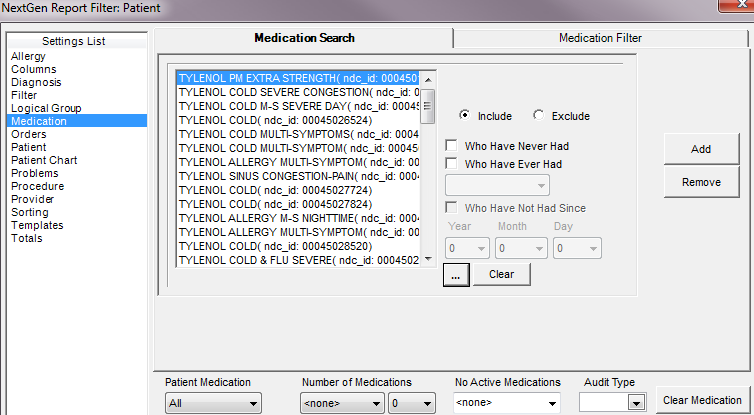Image resolution: width=754 pixels, height=415 pixels.
Task: Select TYLENOL COLD ndc_id 00045027724 row
Action: 298,190
